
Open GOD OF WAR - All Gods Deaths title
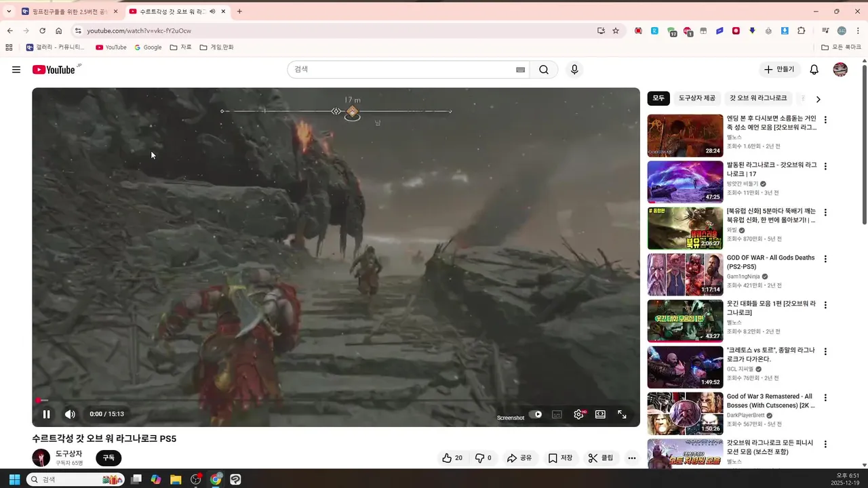(770, 262)
